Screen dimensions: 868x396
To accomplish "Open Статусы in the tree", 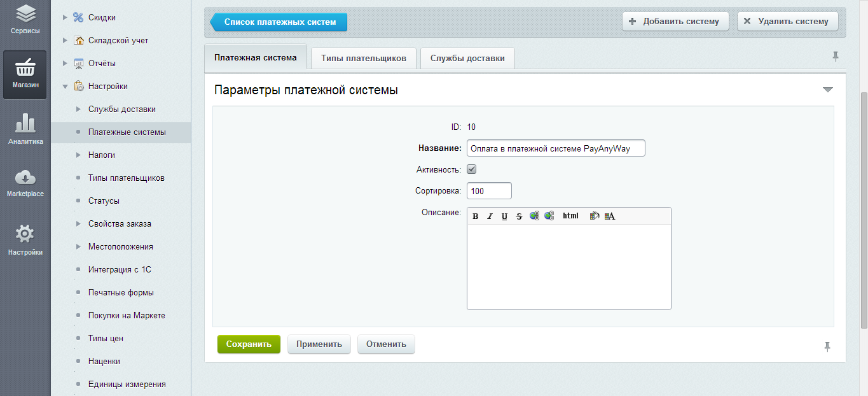I will [104, 201].
